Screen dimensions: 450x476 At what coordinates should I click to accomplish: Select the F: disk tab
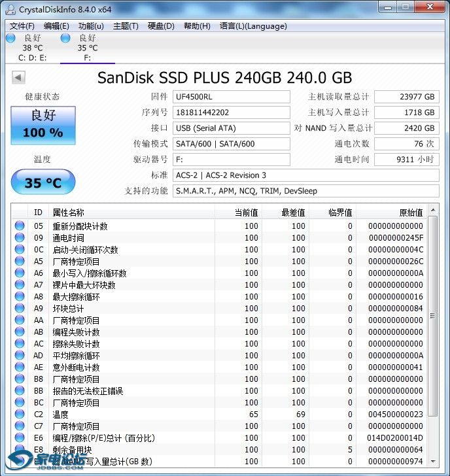(88, 48)
